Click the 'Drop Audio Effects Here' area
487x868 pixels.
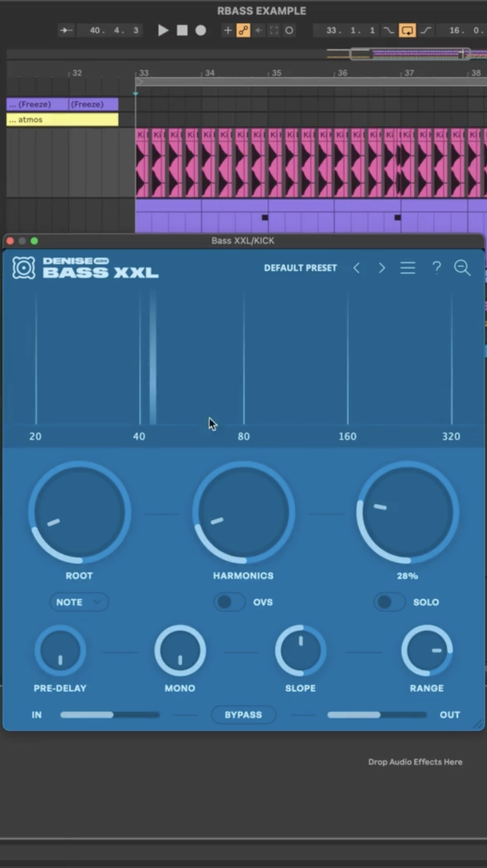click(x=415, y=762)
